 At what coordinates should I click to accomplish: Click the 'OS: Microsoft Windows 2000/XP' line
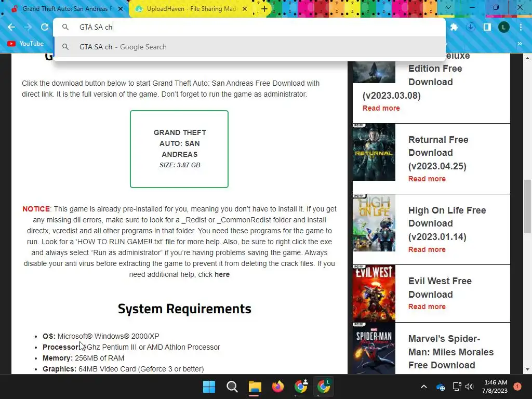[x=101, y=336]
